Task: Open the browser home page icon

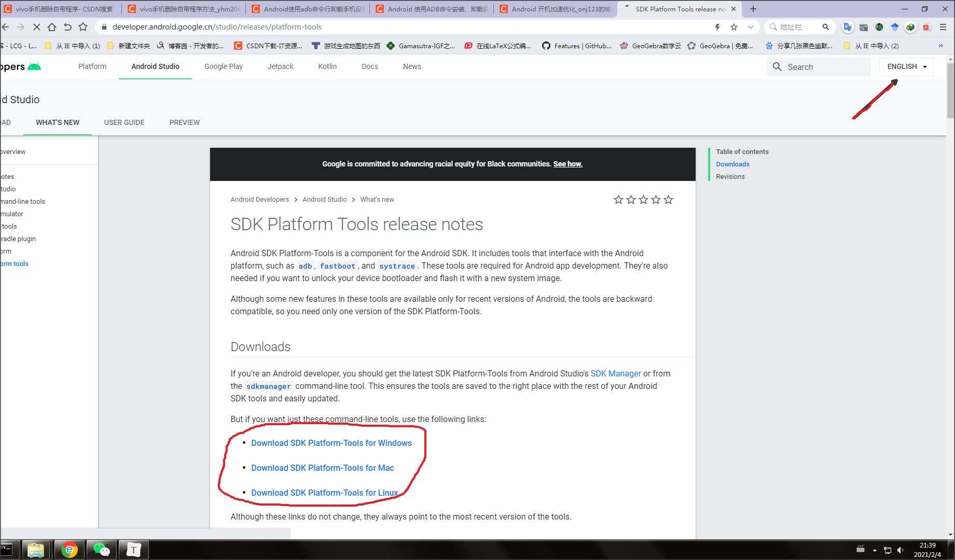Action: 52,27
